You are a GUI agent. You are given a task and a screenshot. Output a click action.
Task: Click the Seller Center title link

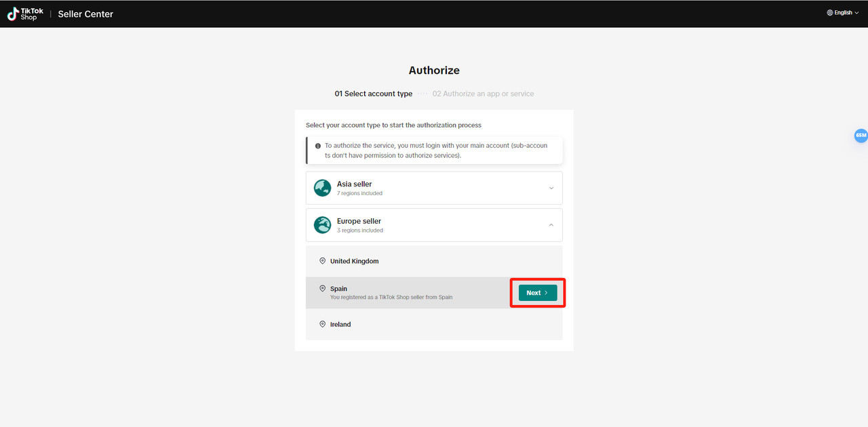(x=85, y=14)
